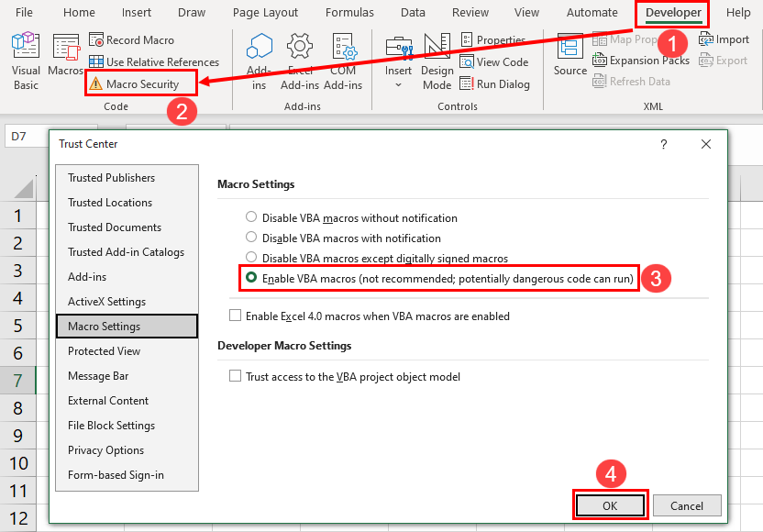
Task: Select all cells via corner triangle
Action: coord(23,189)
